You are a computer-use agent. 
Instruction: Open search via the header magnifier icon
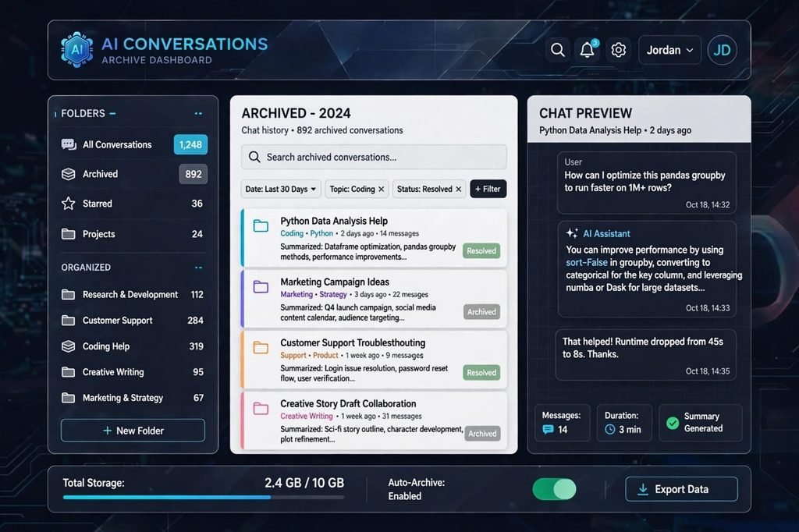coord(557,50)
